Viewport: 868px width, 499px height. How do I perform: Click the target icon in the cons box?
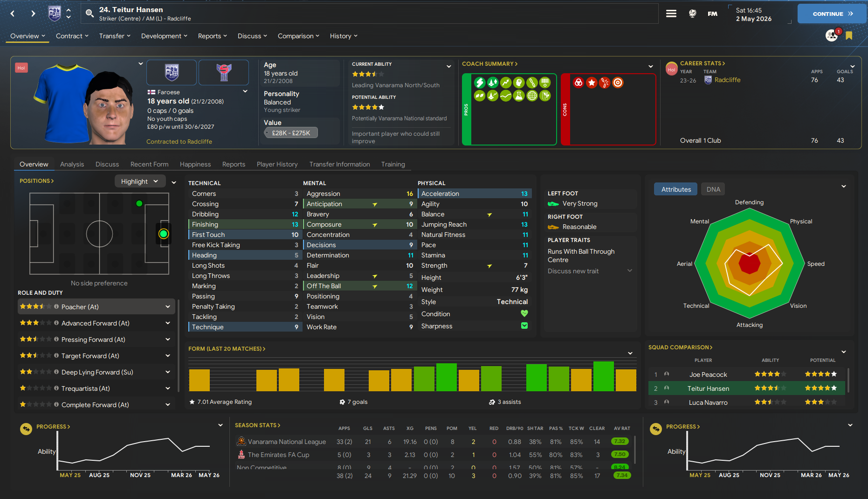(x=618, y=83)
